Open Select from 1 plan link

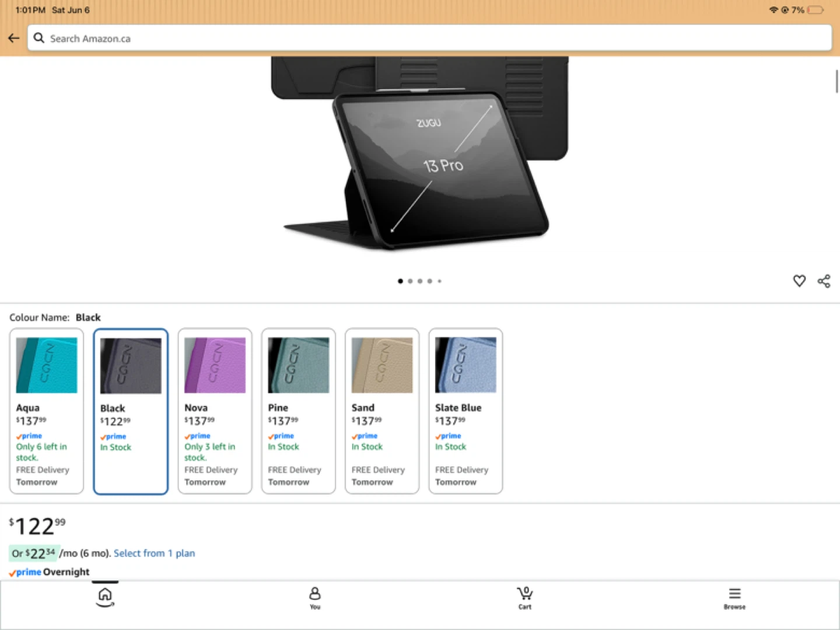[154, 553]
